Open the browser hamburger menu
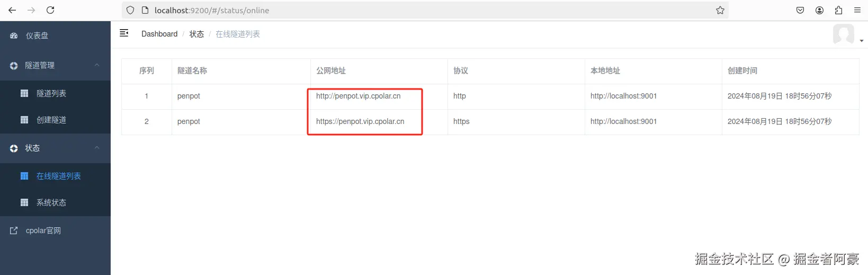868x275 pixels. coord(857,10)
